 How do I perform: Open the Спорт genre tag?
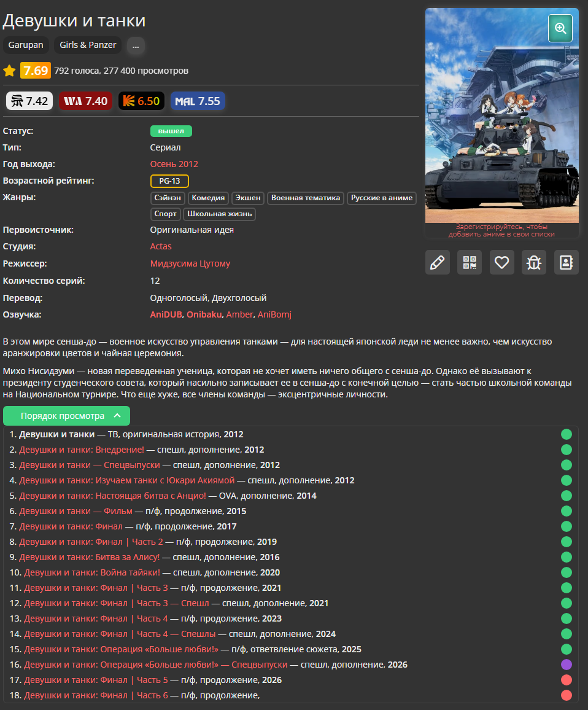click(165, 214)
